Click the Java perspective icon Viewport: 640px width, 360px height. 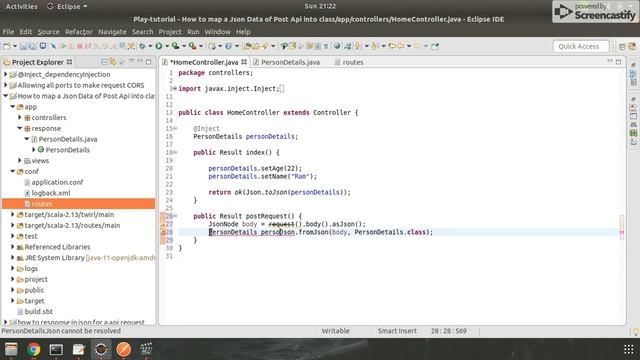pos(632,47)
